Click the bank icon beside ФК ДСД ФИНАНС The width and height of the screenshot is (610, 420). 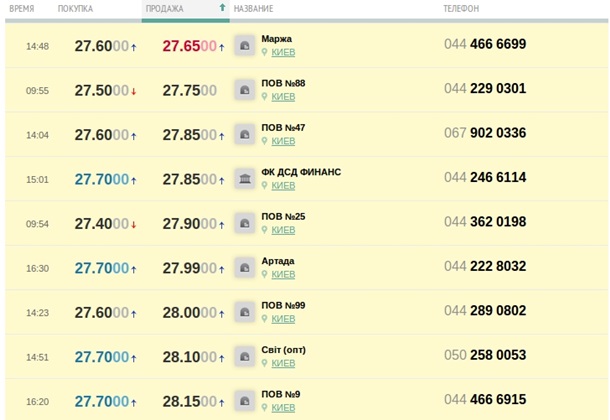pyautogui.click(x=245, y=179)
